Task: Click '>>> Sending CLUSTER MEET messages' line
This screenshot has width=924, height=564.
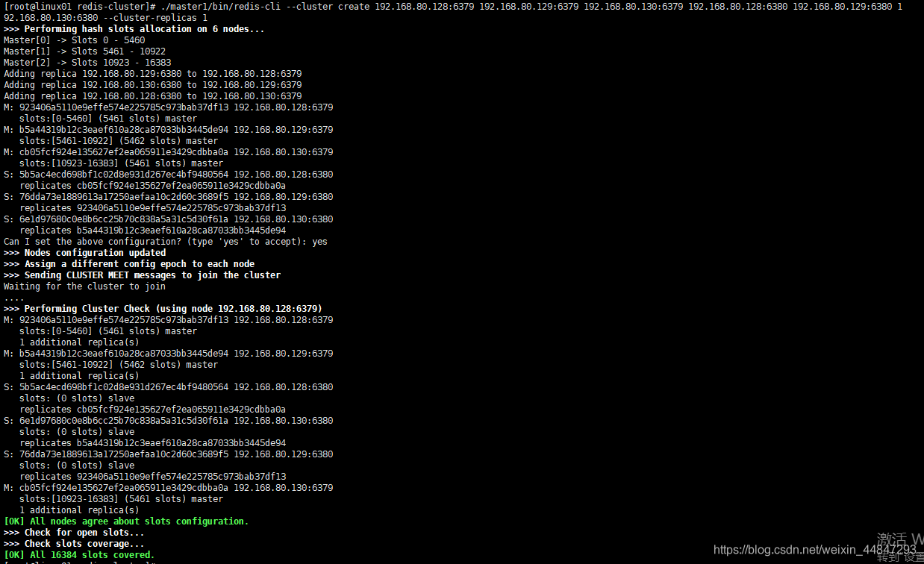Action: (143, 275)
